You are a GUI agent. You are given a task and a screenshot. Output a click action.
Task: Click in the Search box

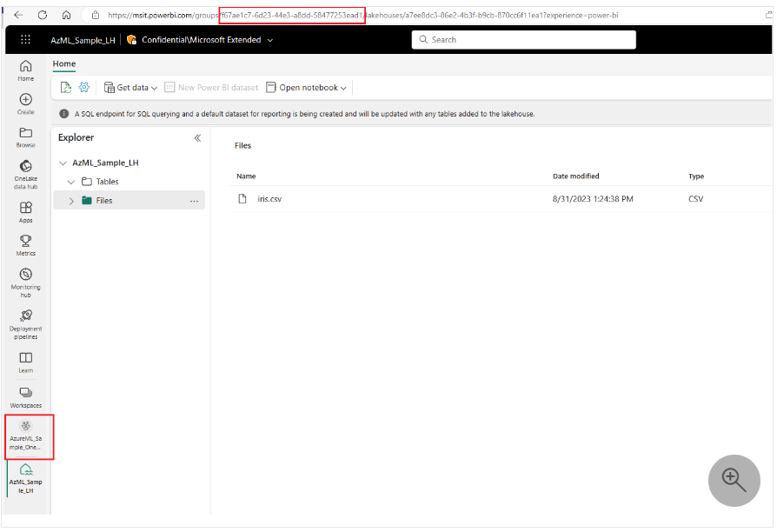524,40
